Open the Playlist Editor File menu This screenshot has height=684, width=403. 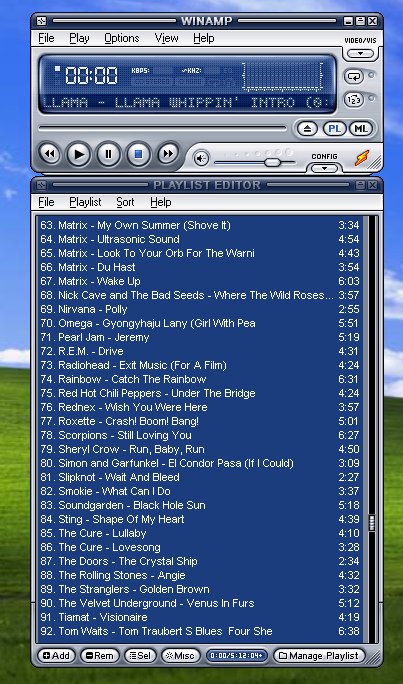pos(46,202)
